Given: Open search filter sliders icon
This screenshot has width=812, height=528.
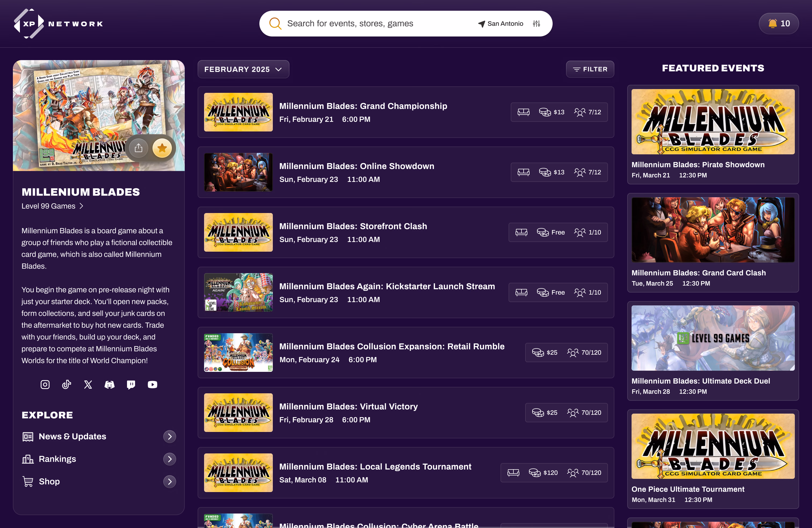Looking at the screenshot, I should coord(536,24).
